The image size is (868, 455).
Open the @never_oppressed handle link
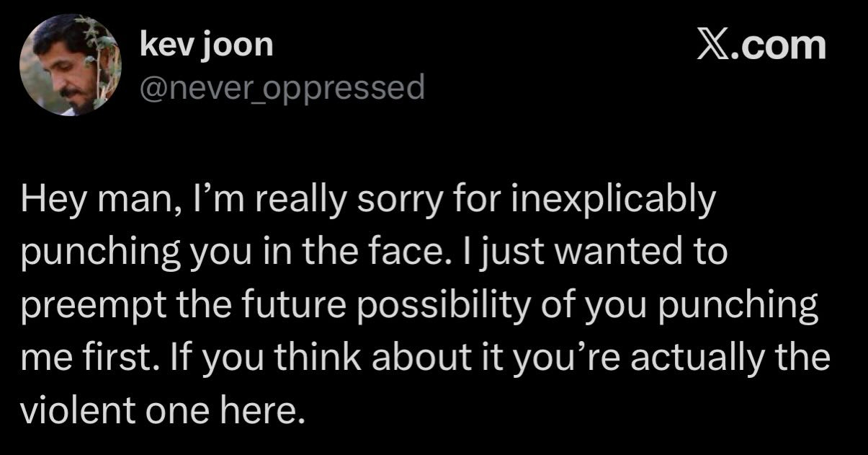click(x=282, y=88)
